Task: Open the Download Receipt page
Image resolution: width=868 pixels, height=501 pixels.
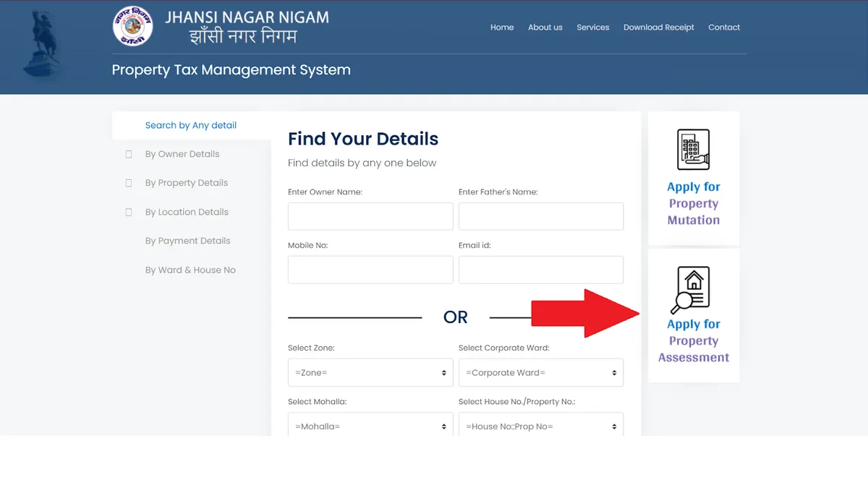Action: pos(658,27)
